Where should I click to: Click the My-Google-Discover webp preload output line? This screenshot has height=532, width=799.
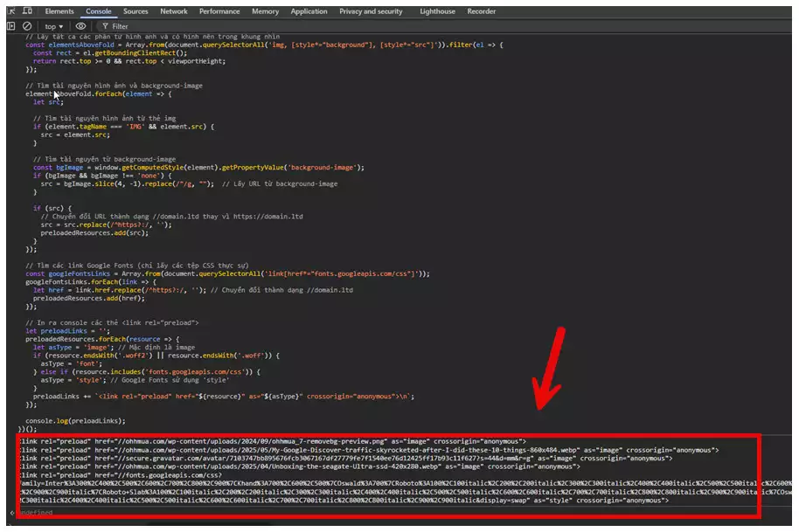(369, 450)
